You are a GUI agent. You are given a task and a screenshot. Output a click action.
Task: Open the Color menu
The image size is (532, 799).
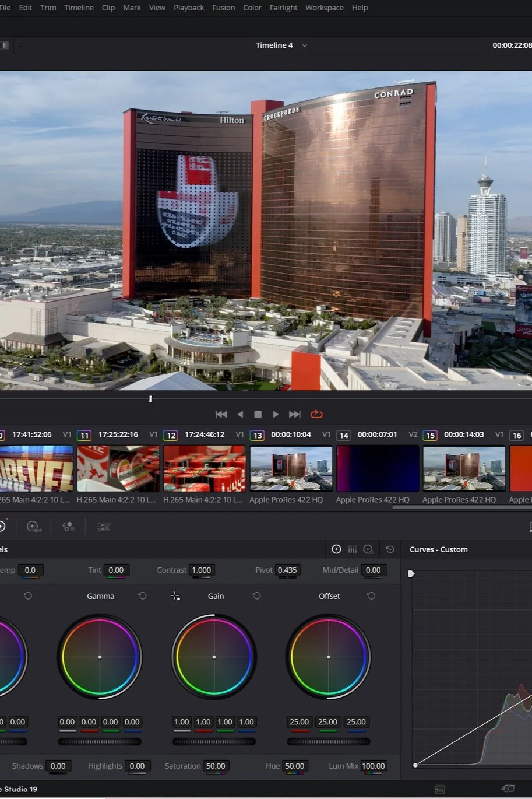point(252,8)
